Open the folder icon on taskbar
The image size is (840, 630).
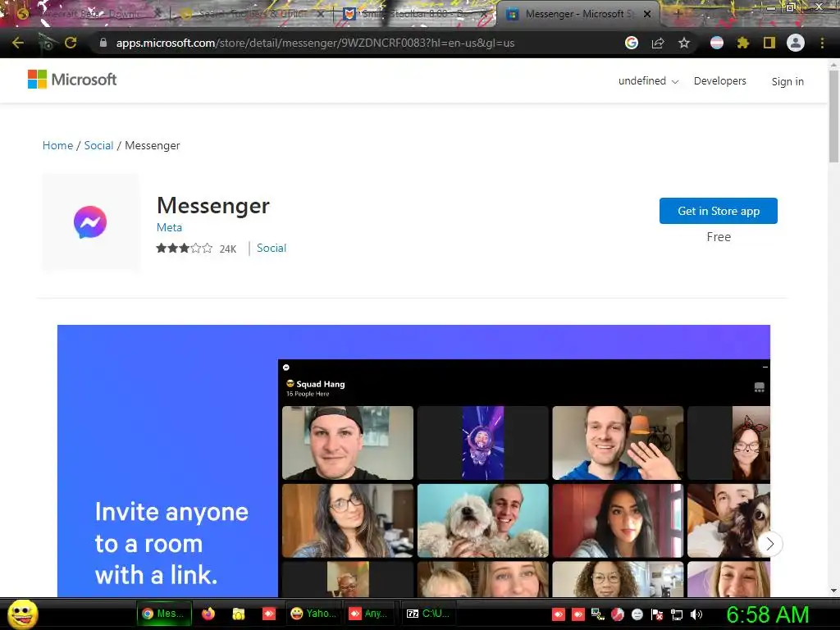coord(239,614)
